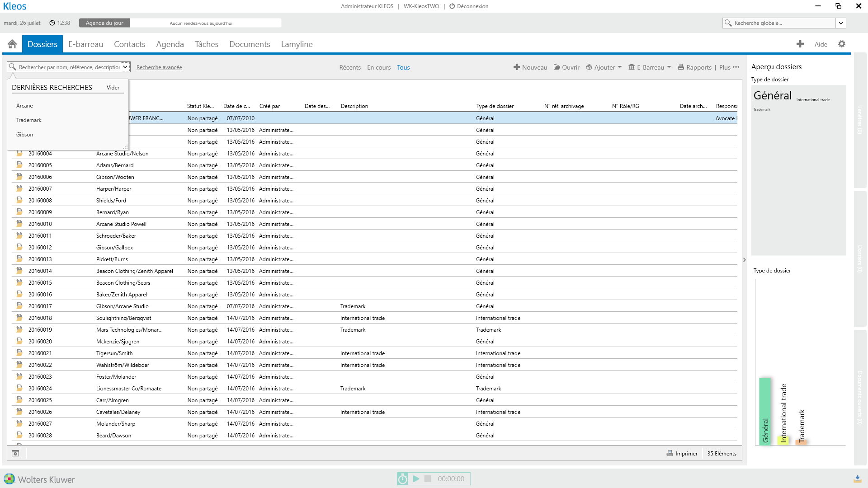The image size is (868, 488).
Task: Click the Recherche avancée link
Action: pyautogui.click(x=159, y=67)
